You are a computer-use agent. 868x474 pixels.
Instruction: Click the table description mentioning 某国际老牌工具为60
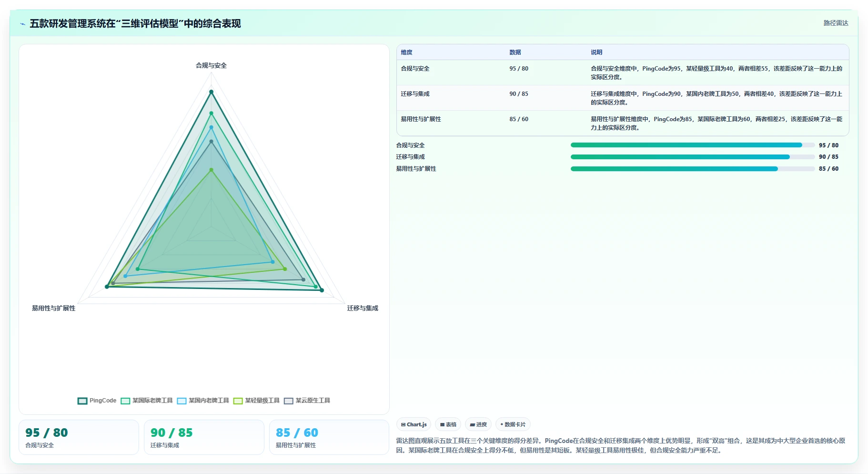tap(717, 124)
